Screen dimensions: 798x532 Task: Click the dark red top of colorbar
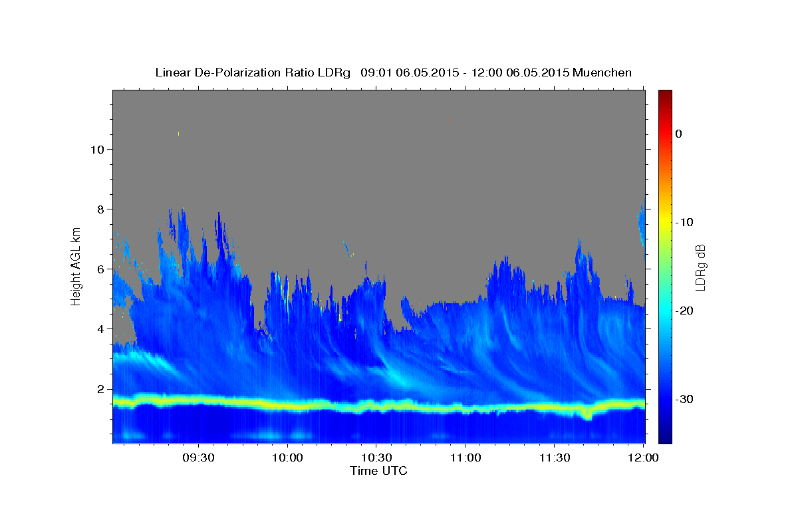665,94
